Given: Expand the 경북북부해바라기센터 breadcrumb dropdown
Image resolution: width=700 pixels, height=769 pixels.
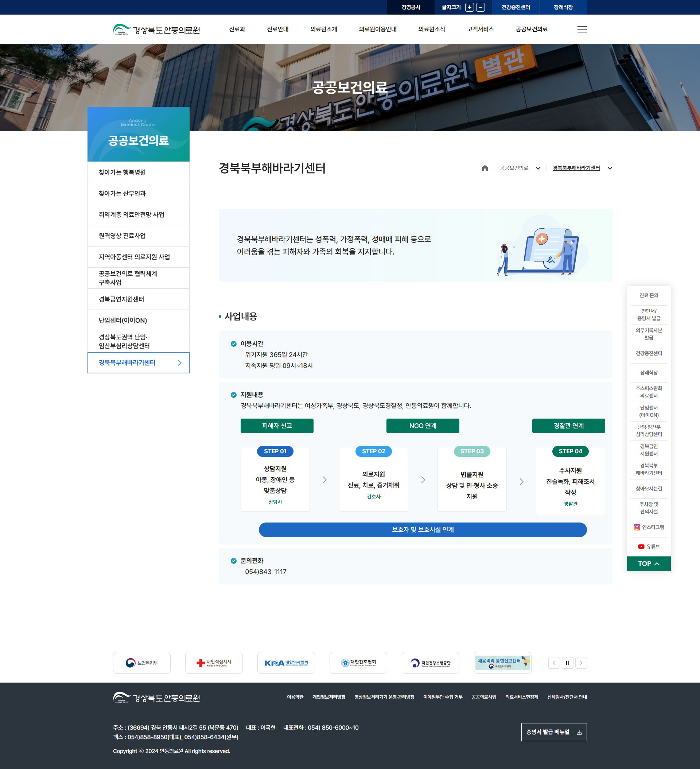Looking at the screenshot, I should (610, 168).
